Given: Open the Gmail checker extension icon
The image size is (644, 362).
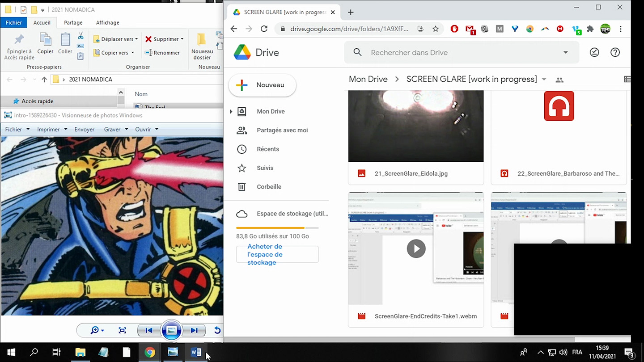Looking at the screenshot, I should 470,29.
